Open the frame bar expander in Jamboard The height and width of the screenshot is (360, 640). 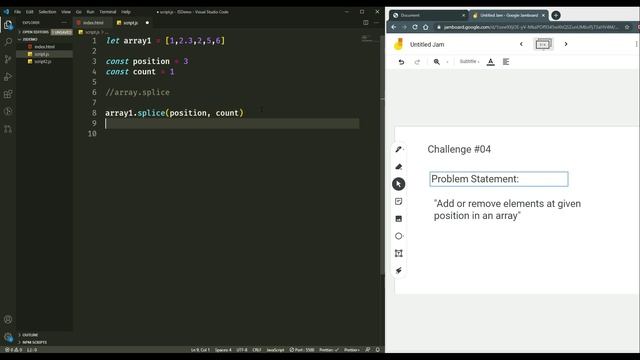point(543,44)
